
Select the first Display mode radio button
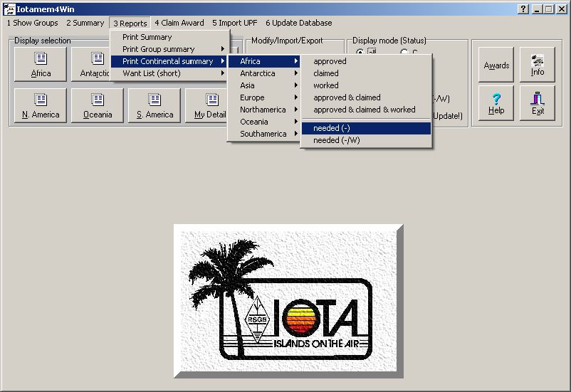tap(360, 52)
